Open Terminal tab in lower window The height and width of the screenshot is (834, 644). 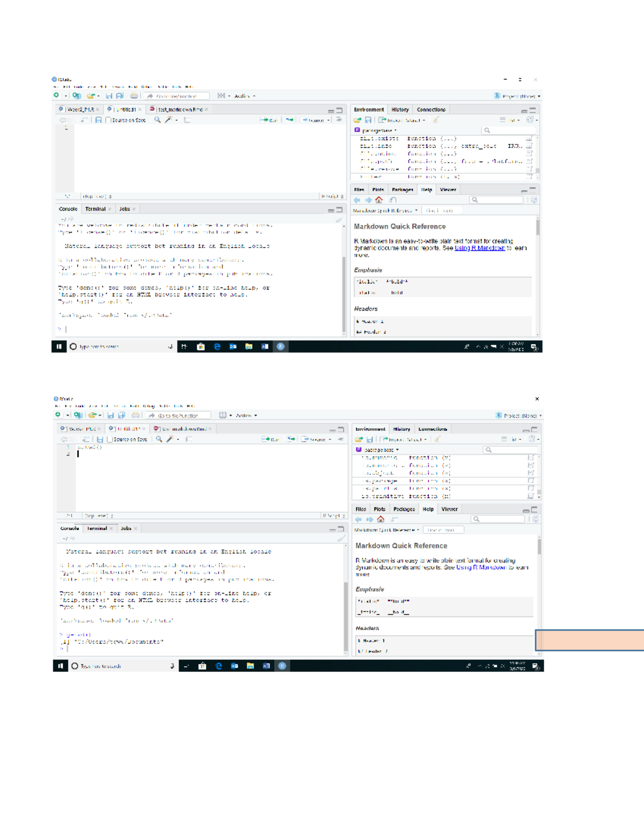click(x=97, y=528)
